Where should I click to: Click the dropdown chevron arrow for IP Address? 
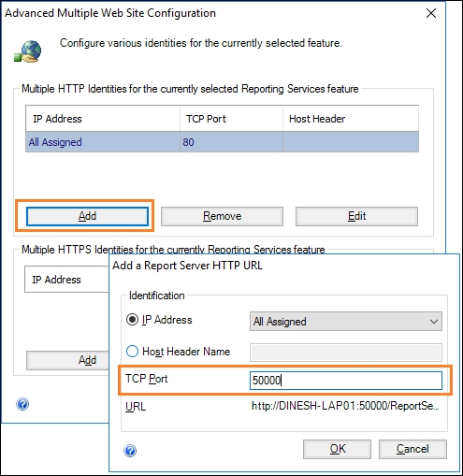(434, 322)
